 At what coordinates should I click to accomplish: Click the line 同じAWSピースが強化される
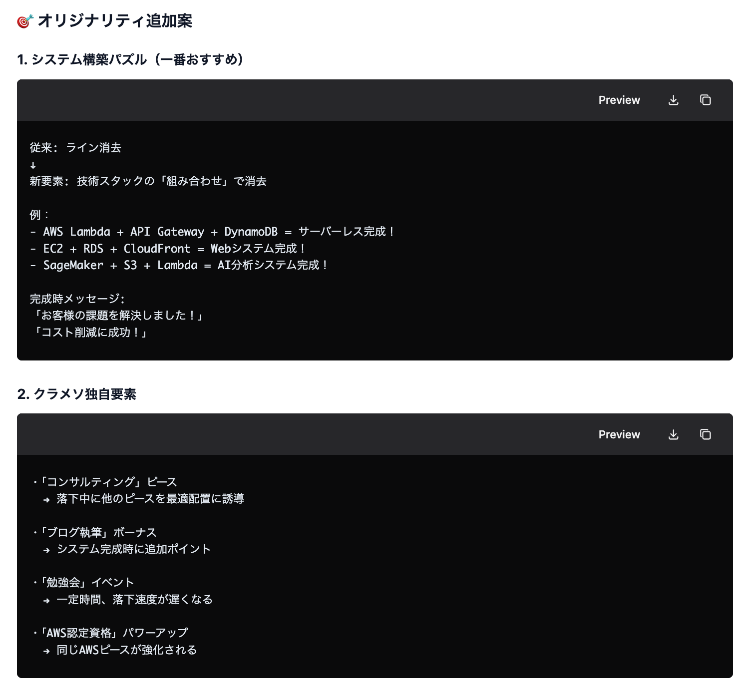(x=120, y=650)
